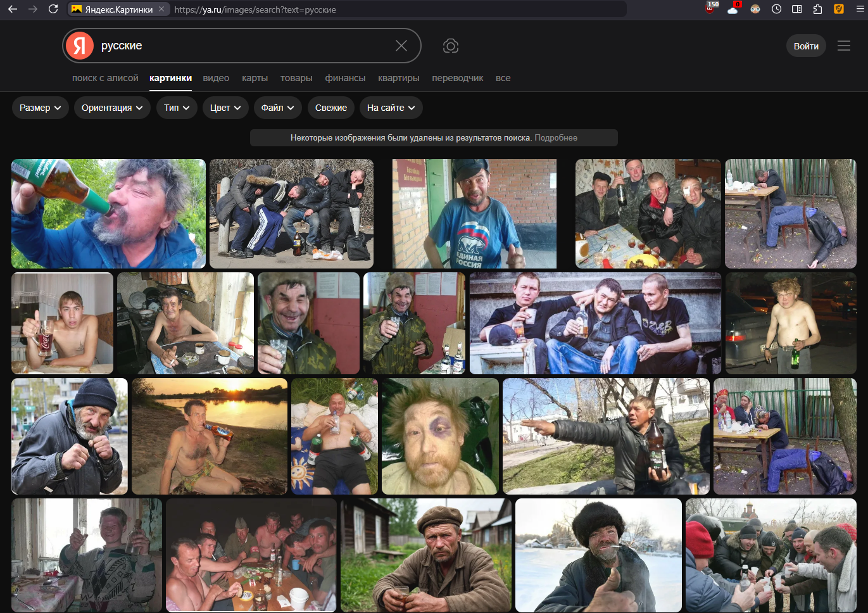
Task: Toggle the browser sidebar panel icon
Action: [x=797, y=9]
